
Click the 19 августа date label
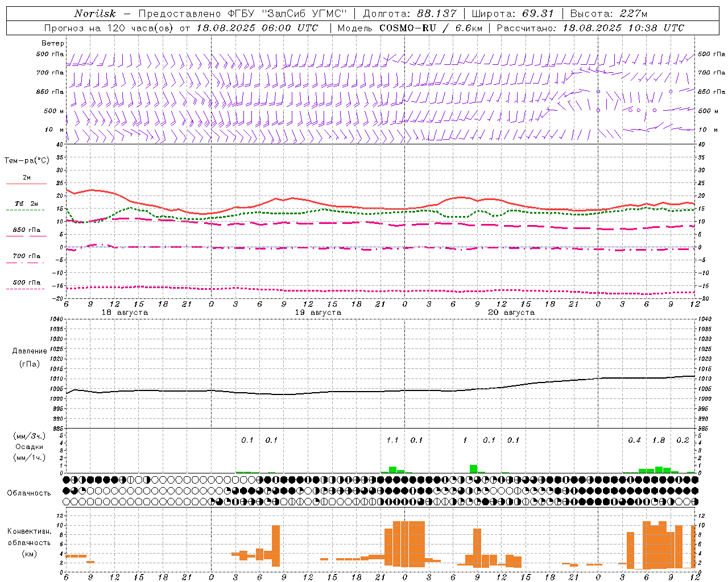pyautogui.click(x=318, y=313)
